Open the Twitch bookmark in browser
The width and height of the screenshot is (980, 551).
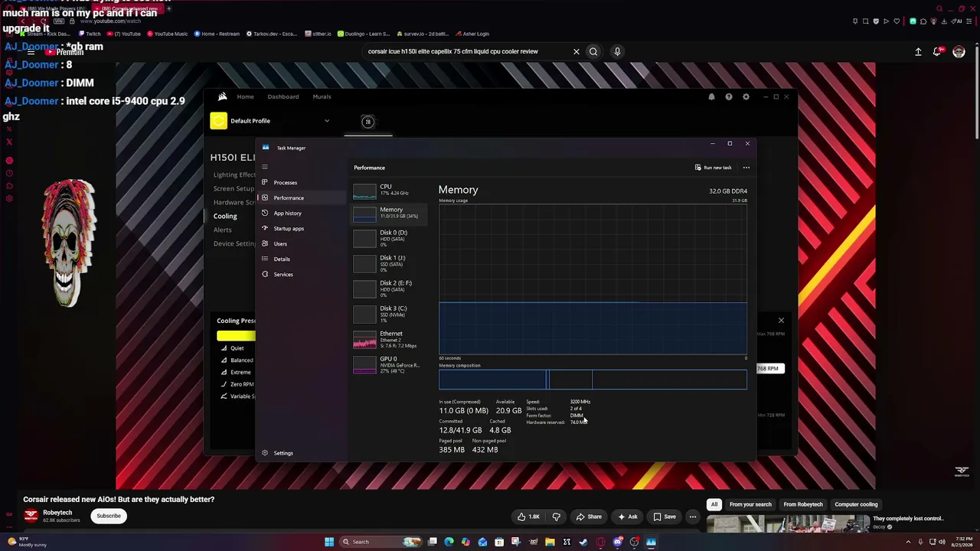89,34
